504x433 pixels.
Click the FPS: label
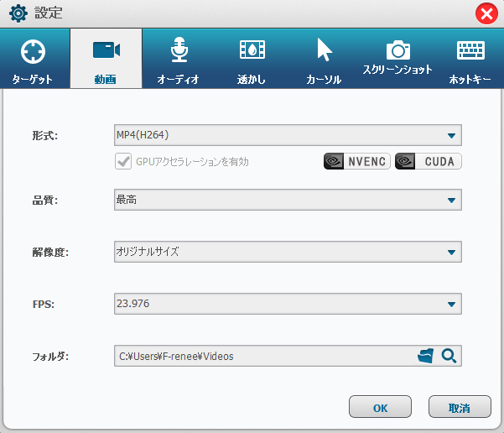(x=44, y=304)
